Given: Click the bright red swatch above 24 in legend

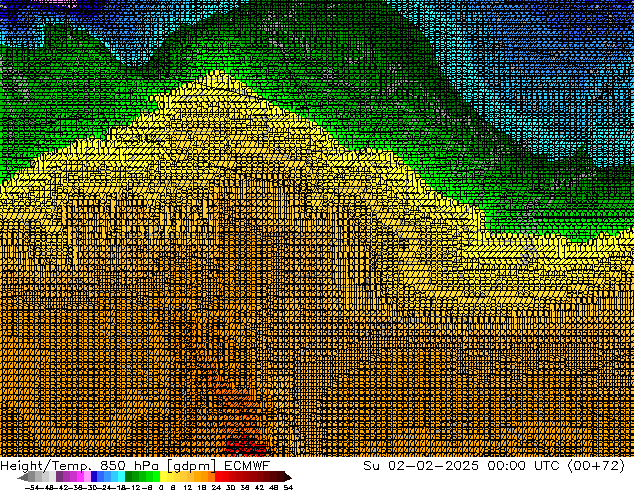Looking at the screenshot, I should point(218,477).
